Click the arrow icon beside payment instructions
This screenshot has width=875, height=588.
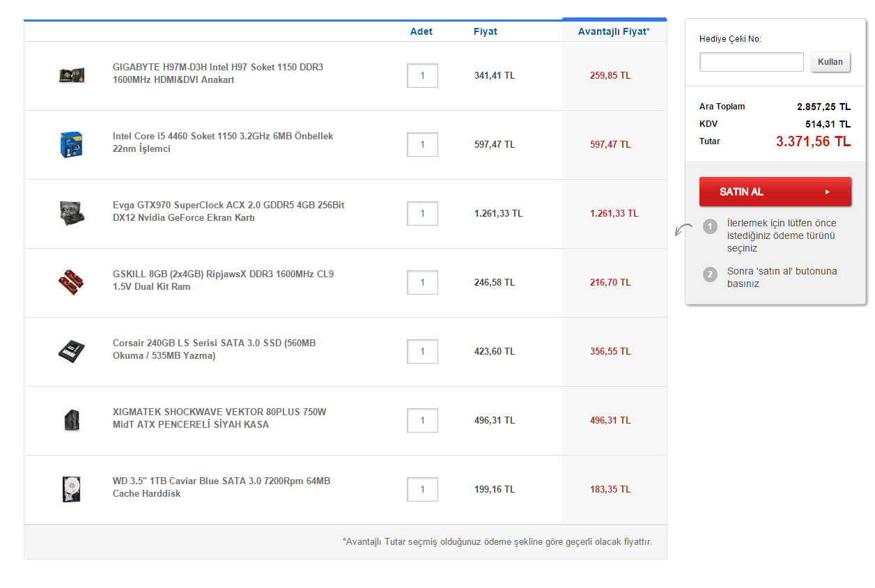tap(683, 229)
